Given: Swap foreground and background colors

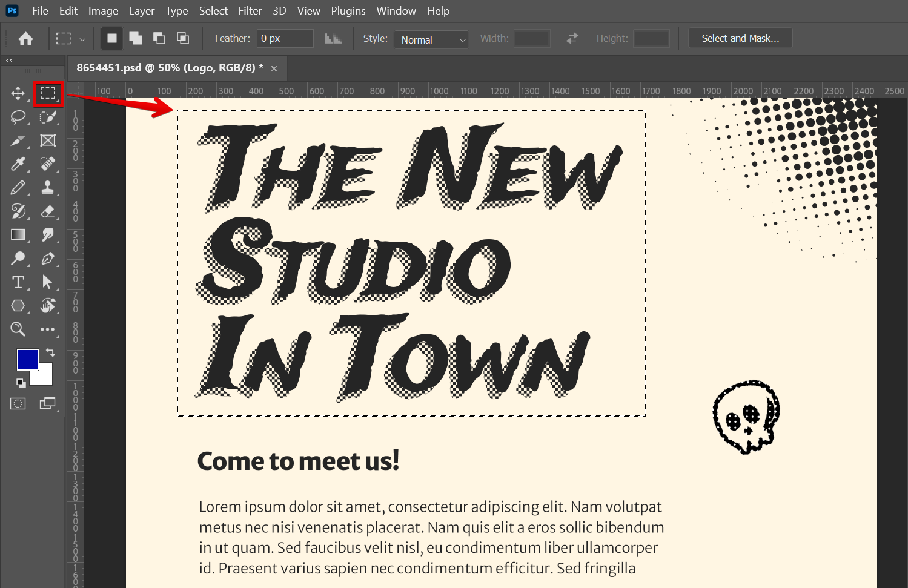Looking at the screenshot, I should [x=50, y=352].
